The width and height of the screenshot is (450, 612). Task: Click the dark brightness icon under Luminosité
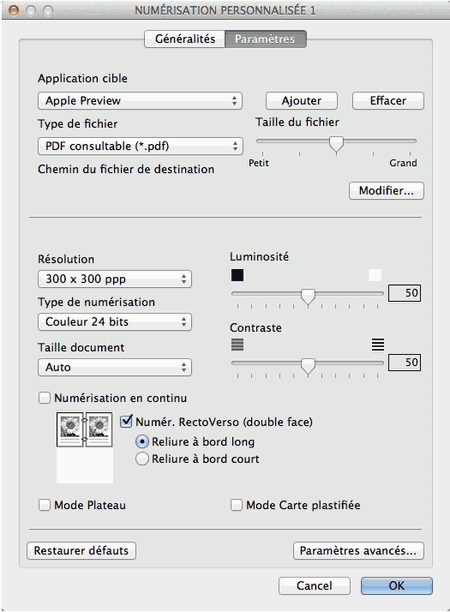pyautogui.click(x=237, y=275)
